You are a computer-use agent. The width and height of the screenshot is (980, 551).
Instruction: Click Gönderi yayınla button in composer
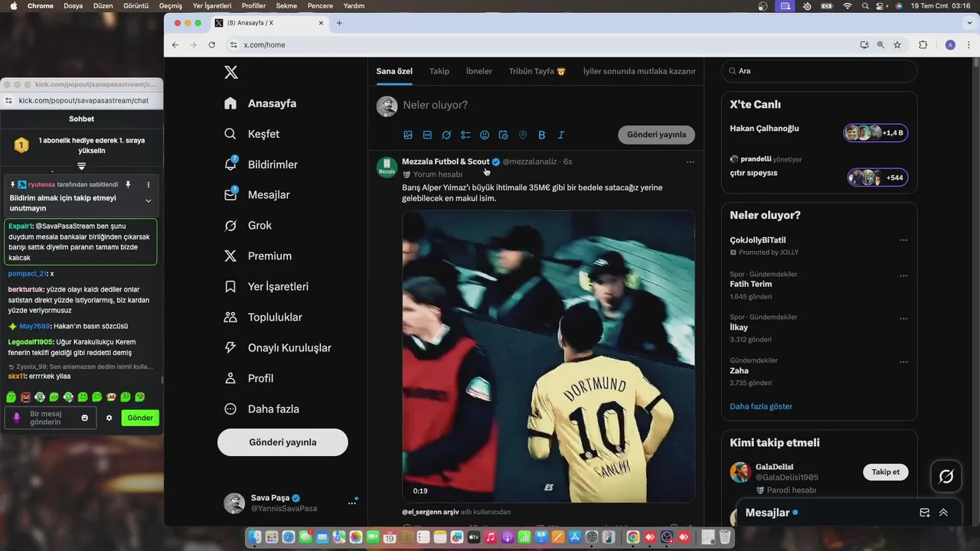tap(656, 135)
